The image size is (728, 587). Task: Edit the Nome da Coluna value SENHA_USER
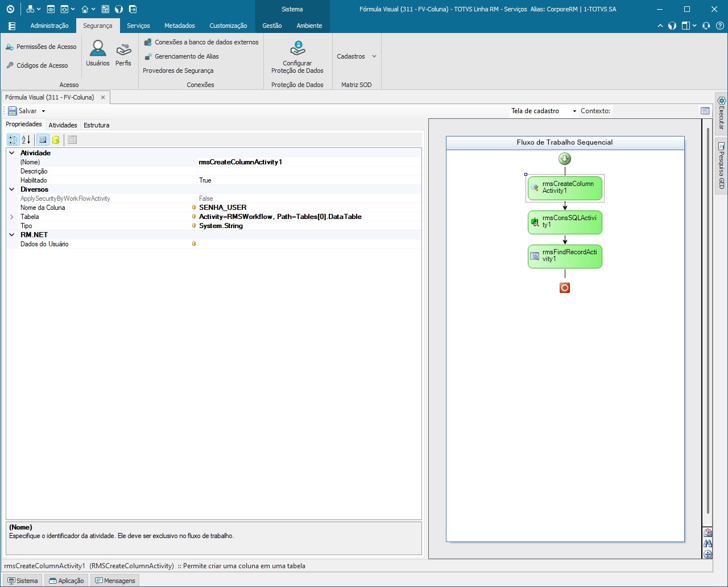[309, 208]
